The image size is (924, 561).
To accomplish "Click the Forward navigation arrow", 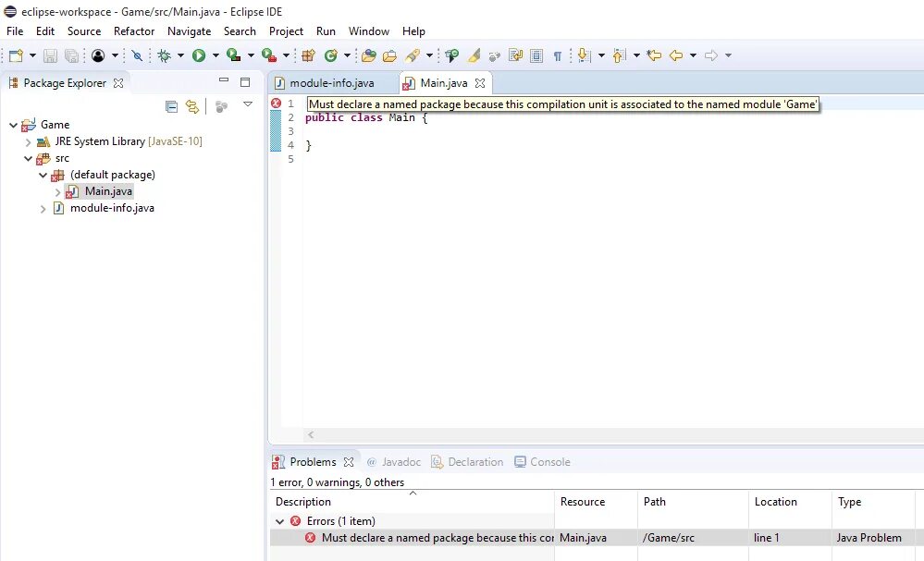I will (x=711, y=55).
